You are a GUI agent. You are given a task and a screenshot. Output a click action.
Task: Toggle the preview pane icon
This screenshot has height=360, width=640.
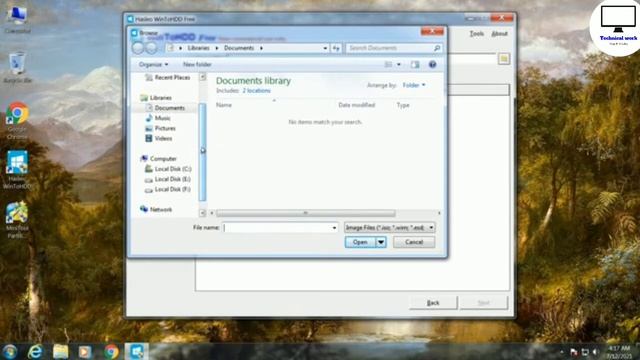pos(415,64)
